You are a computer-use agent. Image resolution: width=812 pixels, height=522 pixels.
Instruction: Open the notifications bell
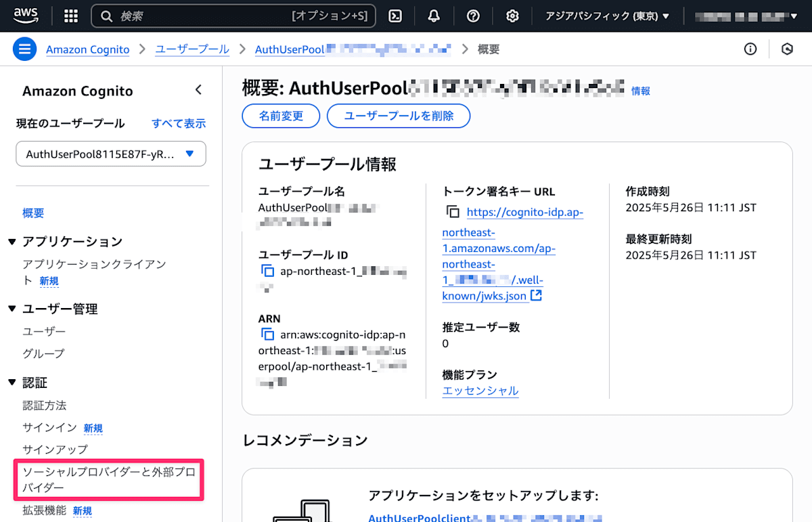(x=434, y=16)
